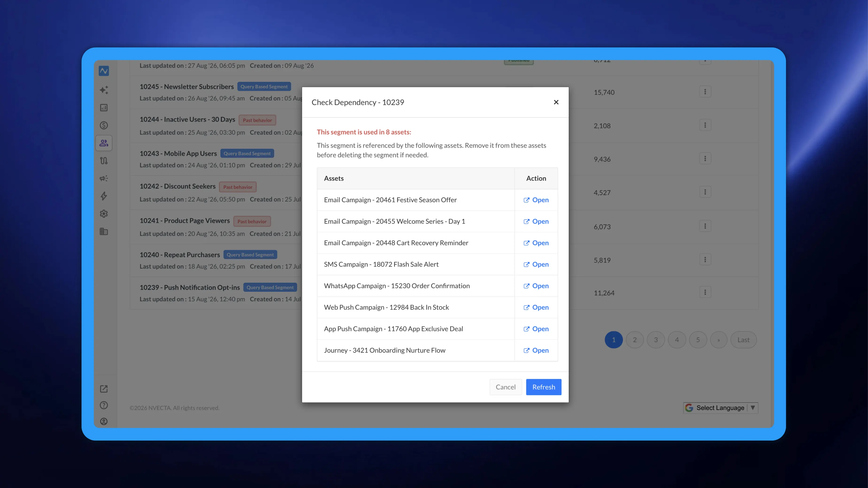This screenshot has width=868, height=488.
Task: Open the user profile icon in the sidebar
Action: pyautogui.click(x=104, y=421)
